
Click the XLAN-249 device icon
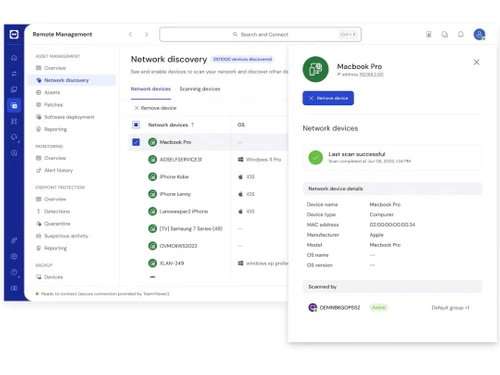tap(152, 263)
